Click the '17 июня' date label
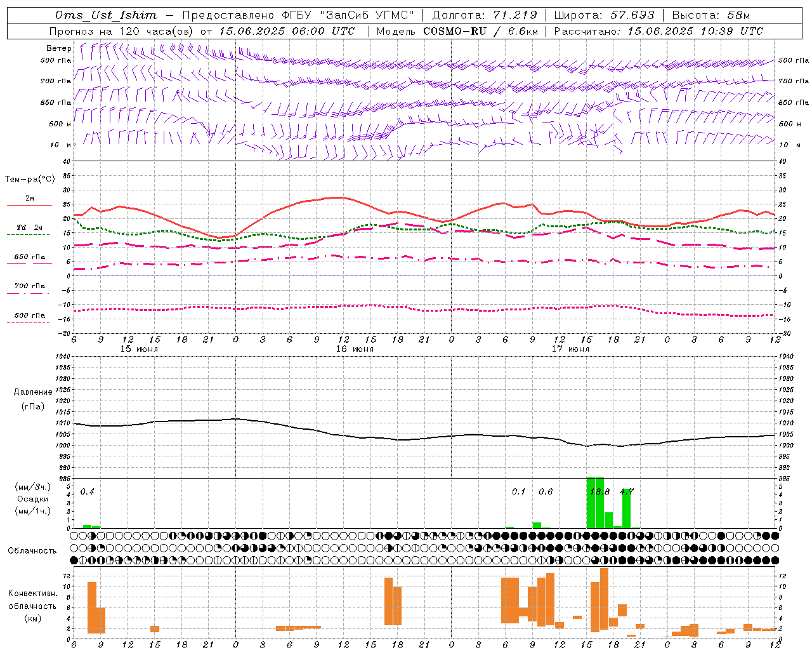This screenshot has width=812, height=650. coord(570,349)
